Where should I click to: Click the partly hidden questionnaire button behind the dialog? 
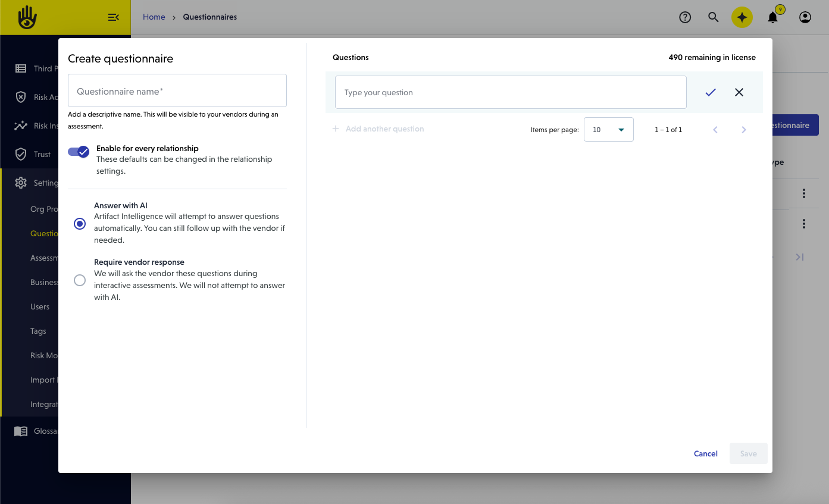[796, 125]
